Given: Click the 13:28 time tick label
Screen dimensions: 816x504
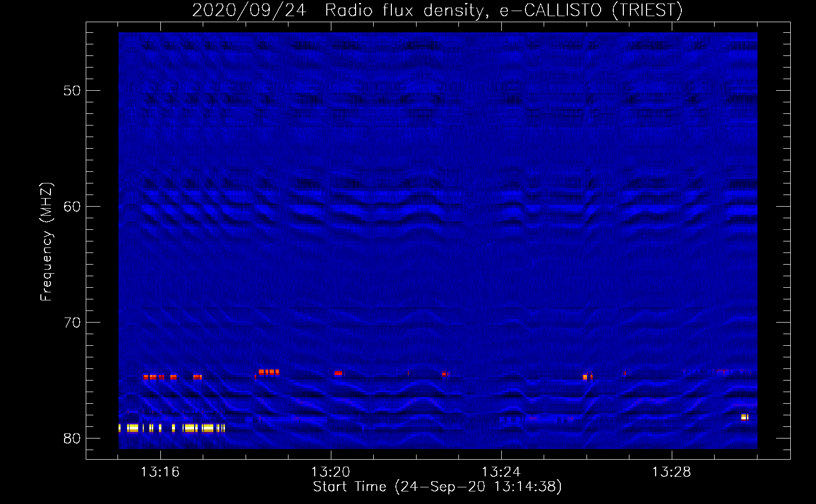Looking at the screenshot, I should tap(671, 472).
